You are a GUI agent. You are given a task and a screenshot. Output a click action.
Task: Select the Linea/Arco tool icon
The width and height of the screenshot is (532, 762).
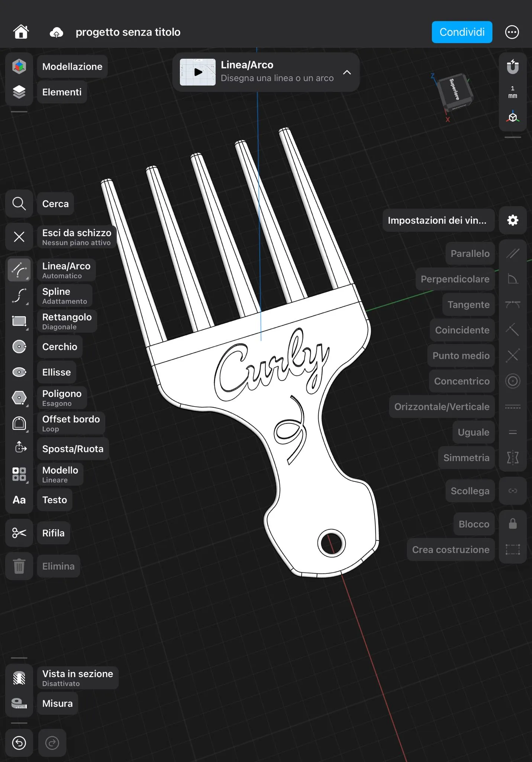[19, 270]
